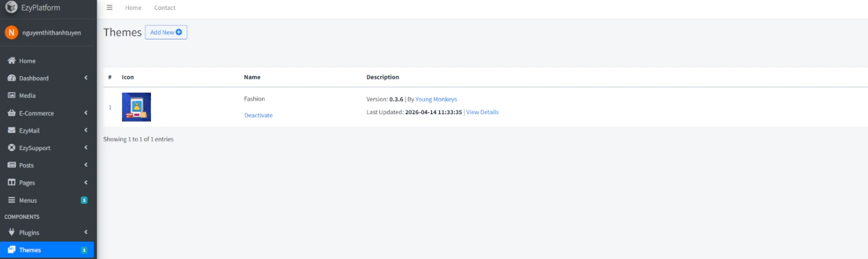Expand the Plugins submenu chevron

[x=86, y=232]
